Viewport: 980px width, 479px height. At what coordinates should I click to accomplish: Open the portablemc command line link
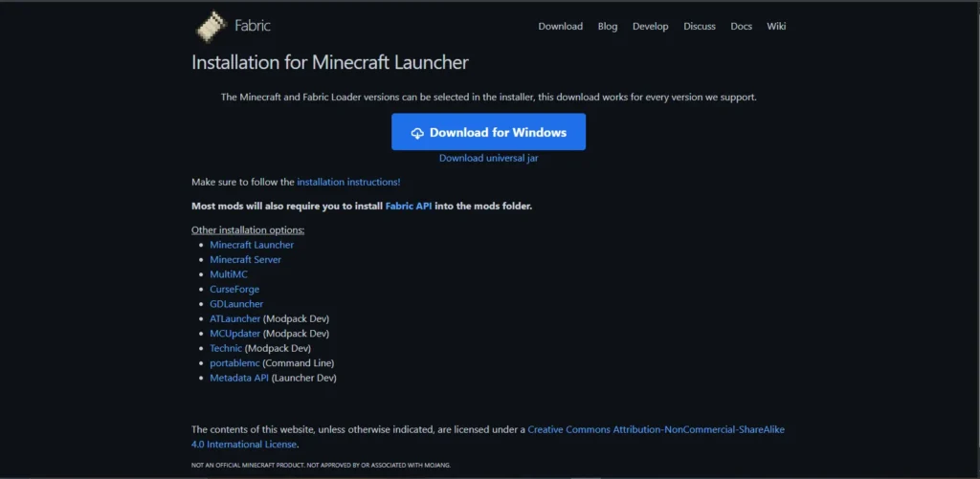pos(234,363)
